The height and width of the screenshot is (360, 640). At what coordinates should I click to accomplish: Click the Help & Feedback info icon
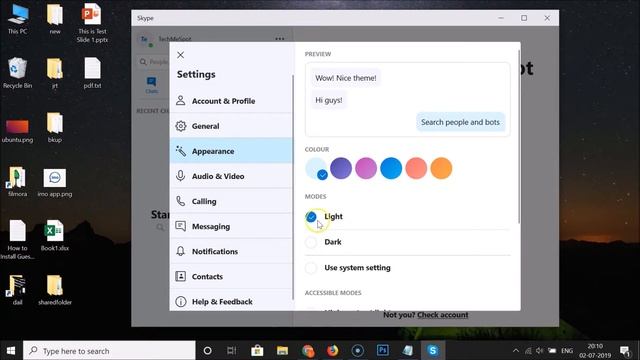tap(180, 302)
